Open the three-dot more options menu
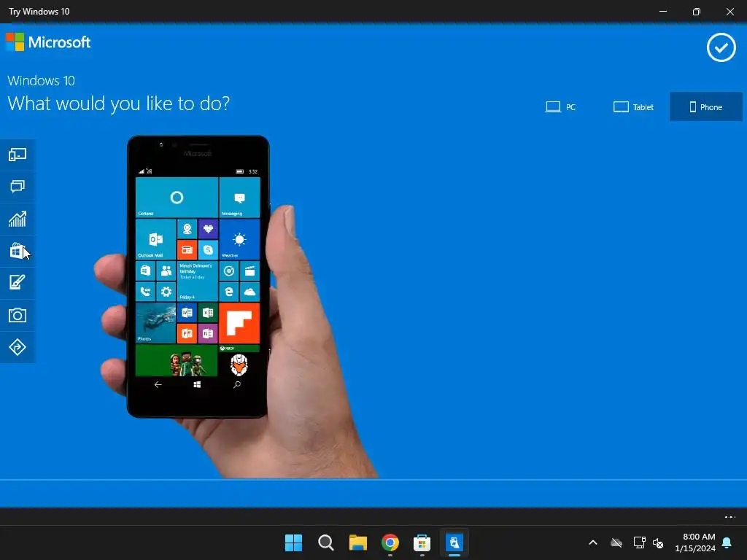The image size is (747, 560). [x=729, y=517]
